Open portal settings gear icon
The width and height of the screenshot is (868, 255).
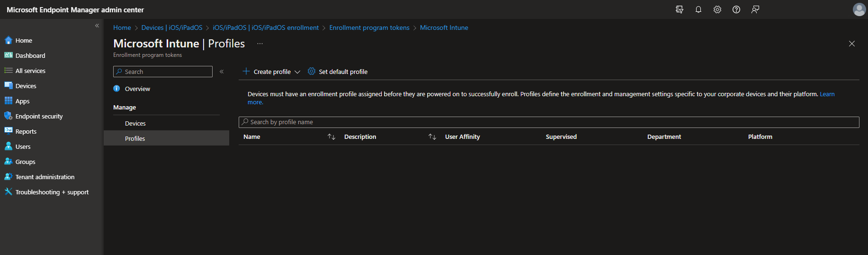pos(717,9)
